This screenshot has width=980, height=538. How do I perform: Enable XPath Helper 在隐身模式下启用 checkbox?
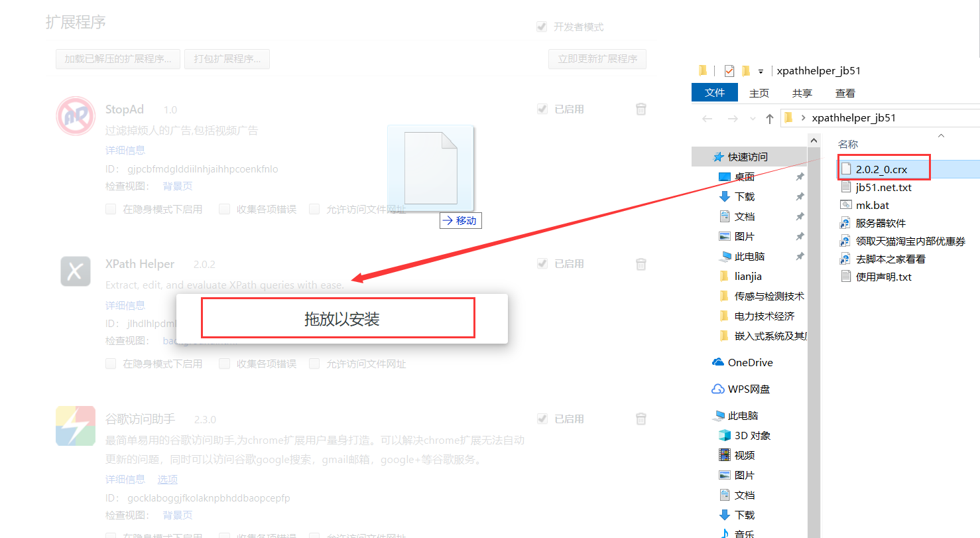tap(111, 364)
